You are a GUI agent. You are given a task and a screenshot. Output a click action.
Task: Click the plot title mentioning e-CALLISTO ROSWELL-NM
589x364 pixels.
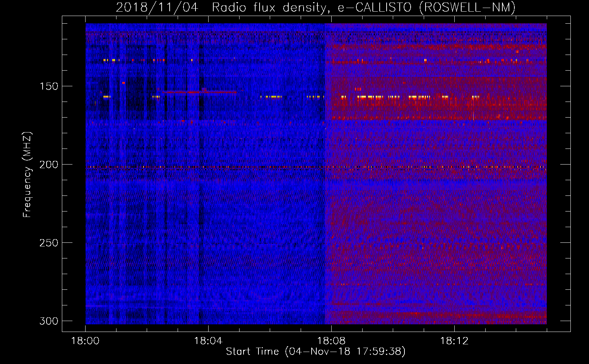(x=316, y=7)
